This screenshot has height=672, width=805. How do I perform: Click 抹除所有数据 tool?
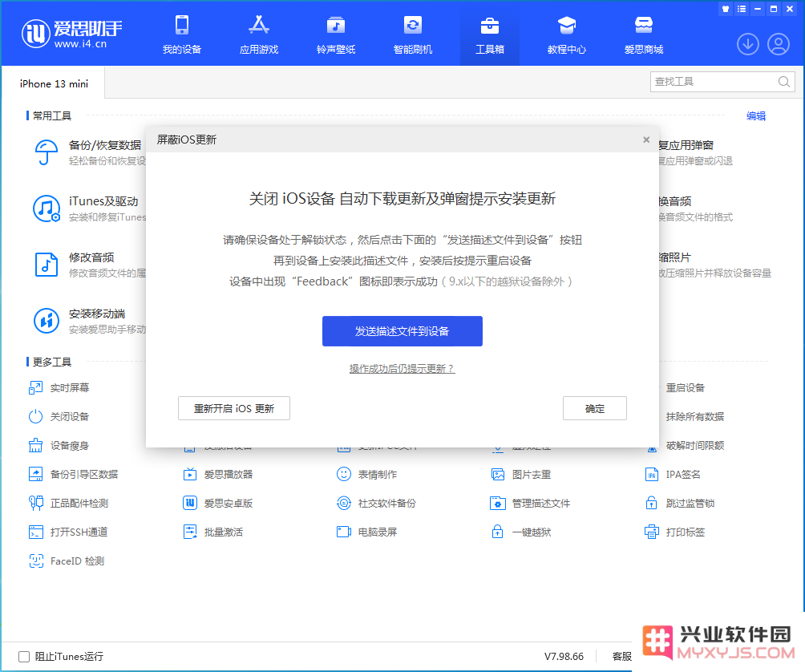click(x=694, y=416)
